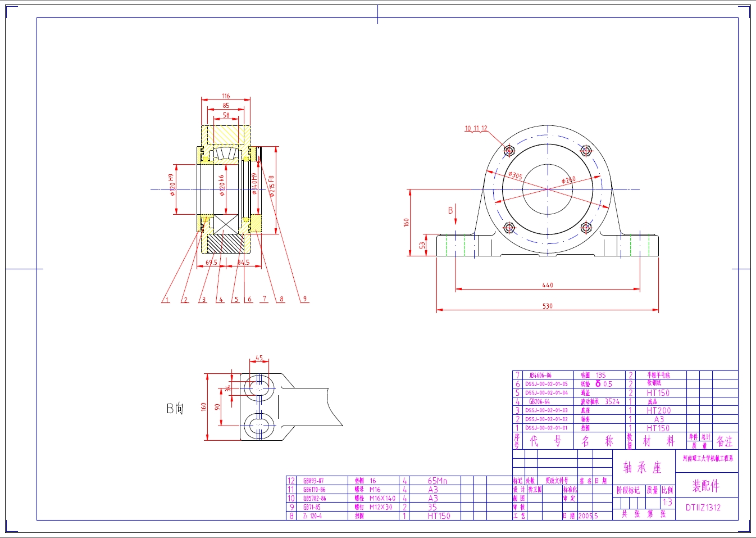Viewport: 756px width, 538px height.
Task: Click the '10 11 12' leader callout
Action: (x=476, y=129)
